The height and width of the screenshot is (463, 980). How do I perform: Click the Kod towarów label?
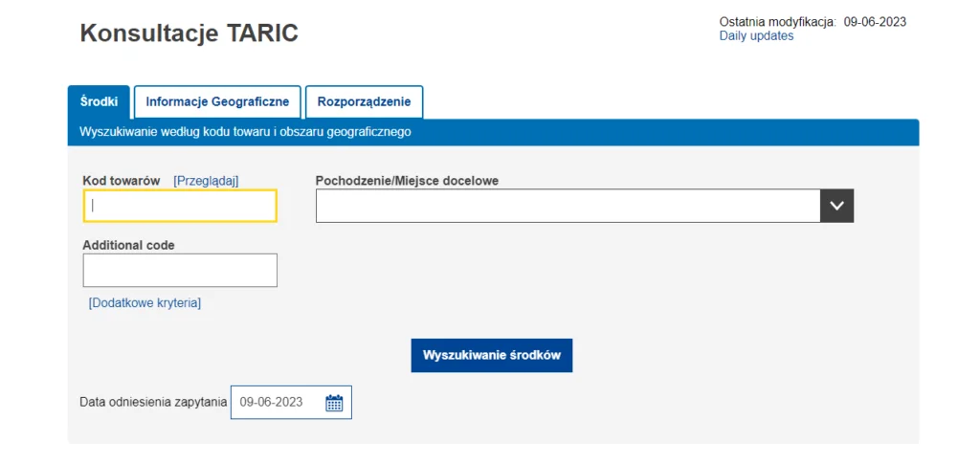[x=122, y=181]
